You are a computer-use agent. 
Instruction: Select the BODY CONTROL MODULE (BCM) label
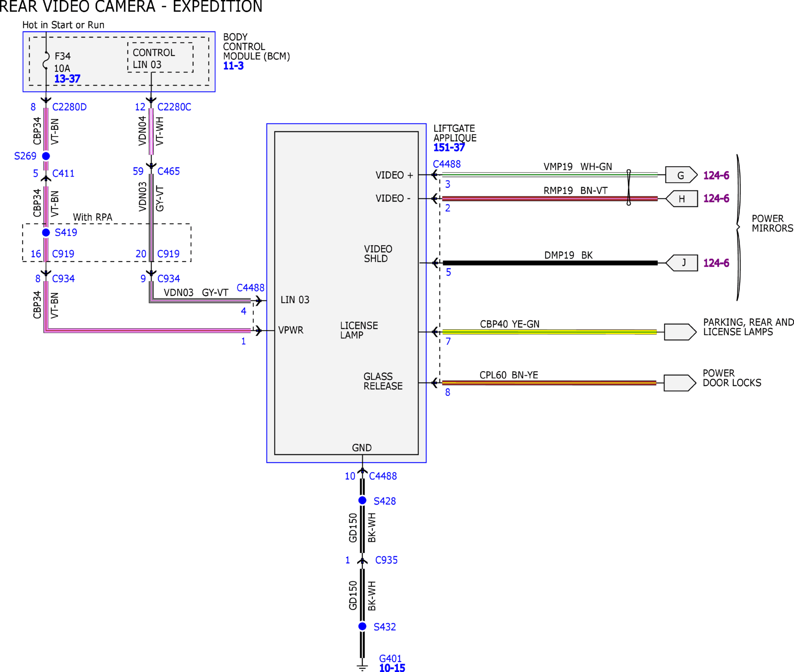coord(256,47)
